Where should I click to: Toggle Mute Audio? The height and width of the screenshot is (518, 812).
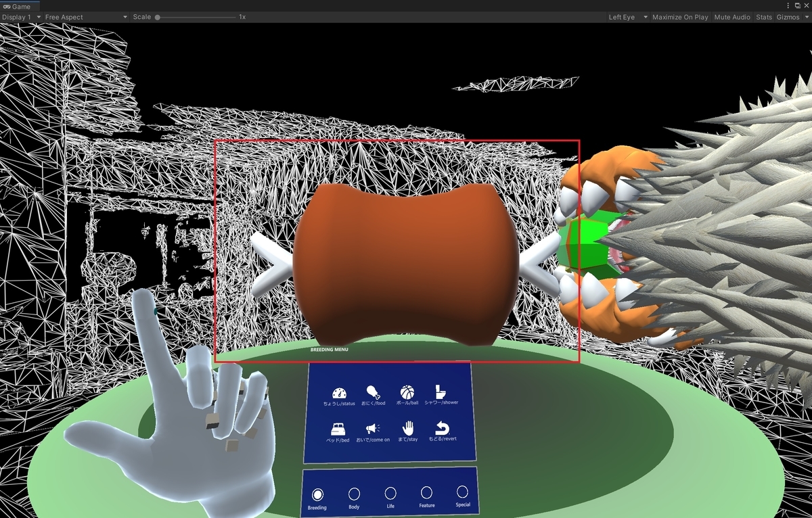[x=731, y=17]
